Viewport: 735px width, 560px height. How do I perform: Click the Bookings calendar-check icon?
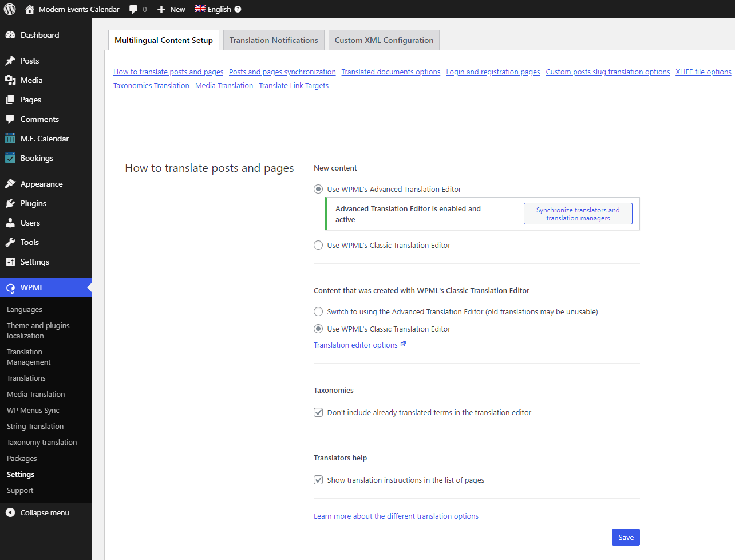pos(10,158)
